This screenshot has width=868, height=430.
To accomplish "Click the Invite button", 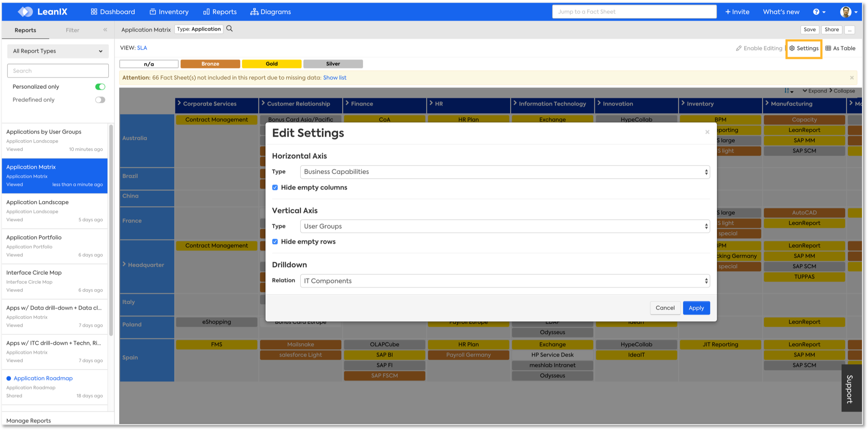I will pos(737,12).
